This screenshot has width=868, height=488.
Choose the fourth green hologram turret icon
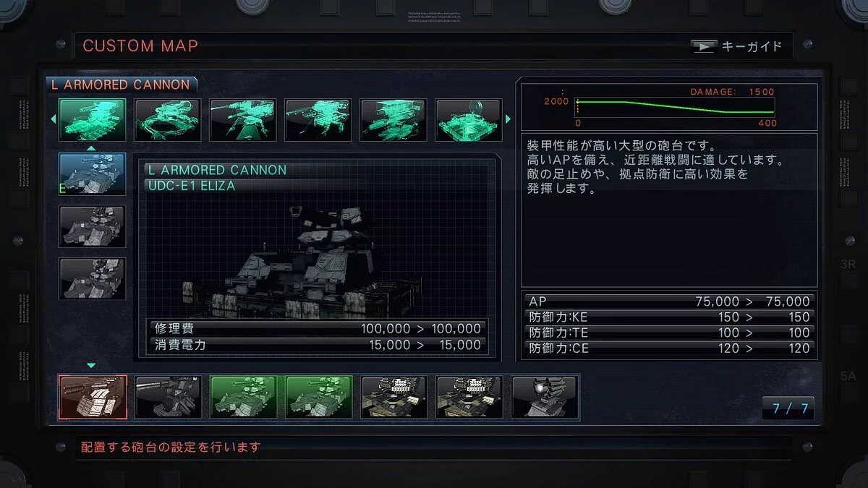click(x=318, y=120)
